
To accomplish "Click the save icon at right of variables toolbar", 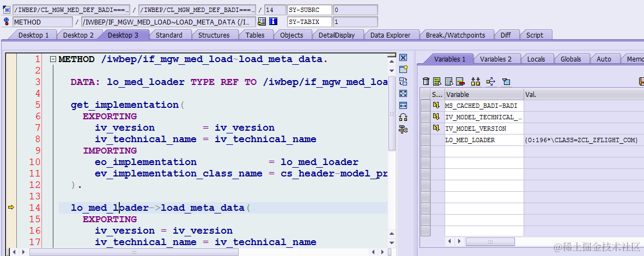I will pos(641,82).
